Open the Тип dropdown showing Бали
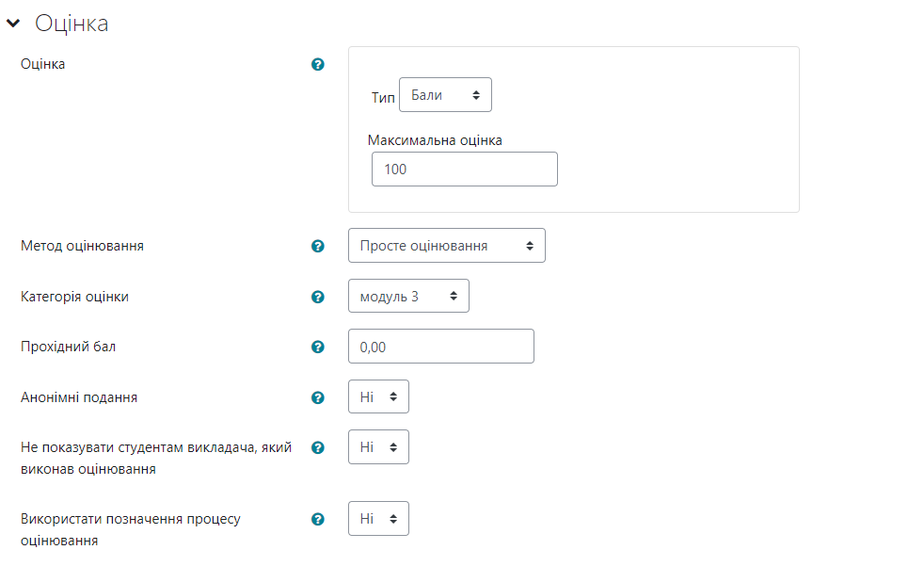Screen dimensions: 924x566 445,95
